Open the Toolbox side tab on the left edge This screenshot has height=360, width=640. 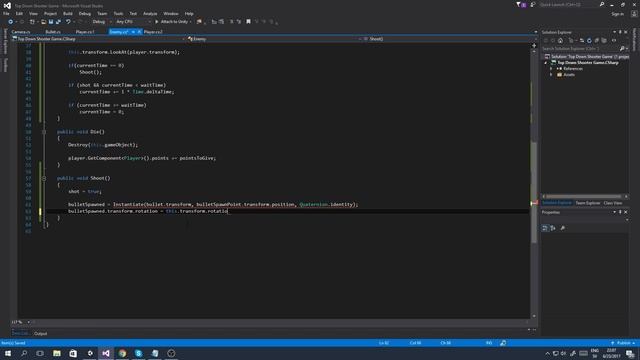pos(5,65)
